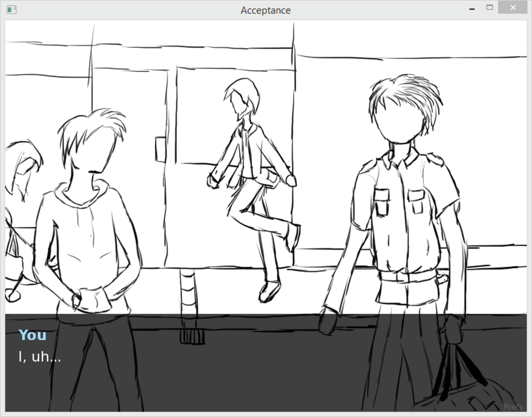The width and height of the screenshot is (532, 417).
Task: Open the Prefs menu in the corner
Action: 513,407
